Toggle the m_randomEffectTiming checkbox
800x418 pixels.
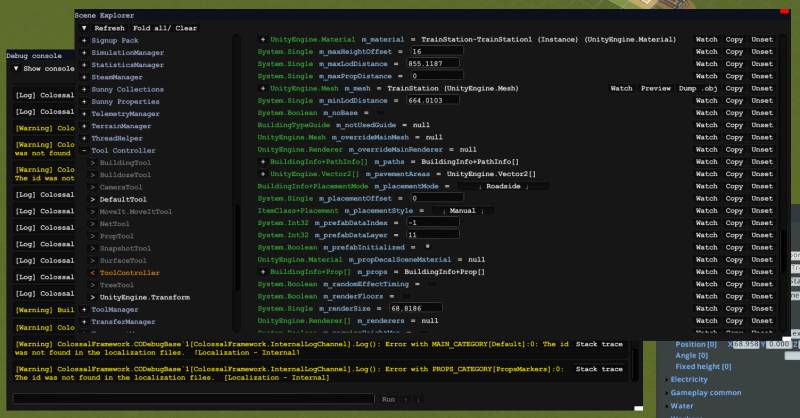coord(431,284)
